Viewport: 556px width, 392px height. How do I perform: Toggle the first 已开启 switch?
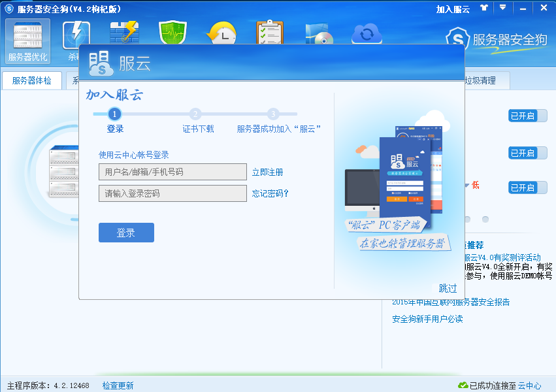point(528,116)
